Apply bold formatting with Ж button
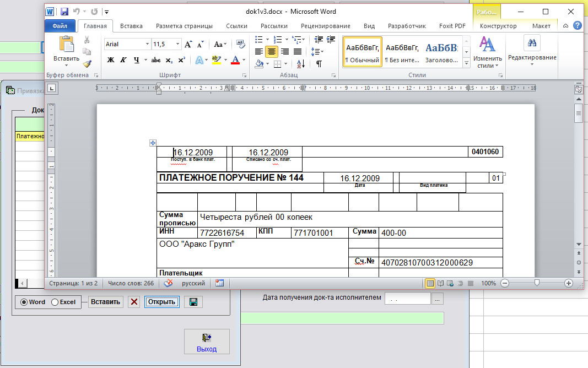This screenshot has height=368, width=588. [110, 60]
